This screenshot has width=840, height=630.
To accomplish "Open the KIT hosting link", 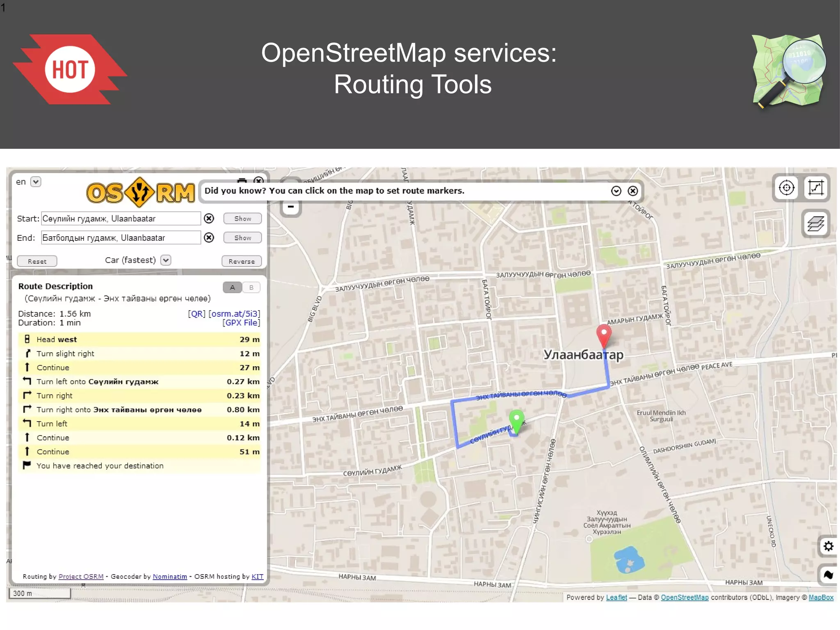I will pos(257,576).
